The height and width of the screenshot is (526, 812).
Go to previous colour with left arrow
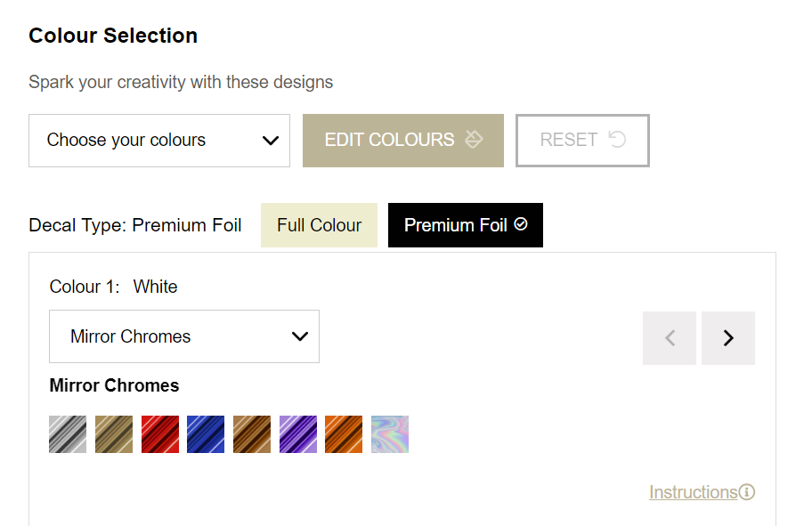coord(670,338)
